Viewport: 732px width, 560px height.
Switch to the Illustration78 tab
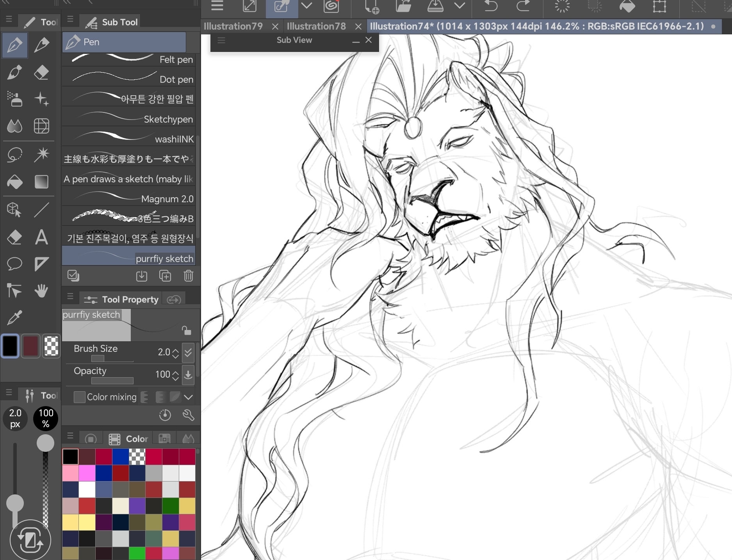tap(316, 26)
